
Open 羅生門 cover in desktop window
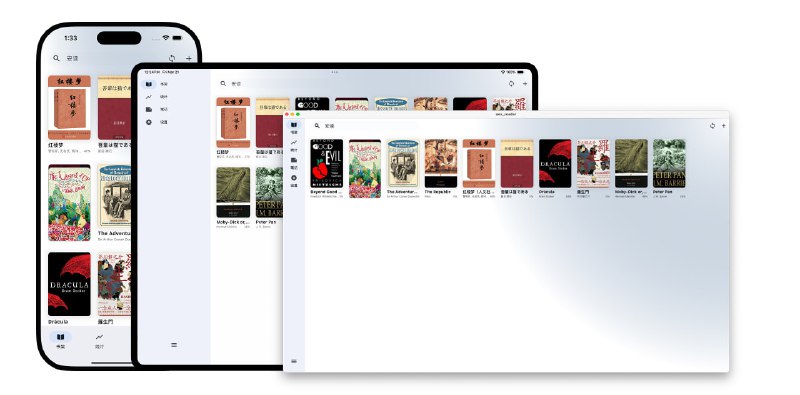pyautogui.click(x=593, y=163)
